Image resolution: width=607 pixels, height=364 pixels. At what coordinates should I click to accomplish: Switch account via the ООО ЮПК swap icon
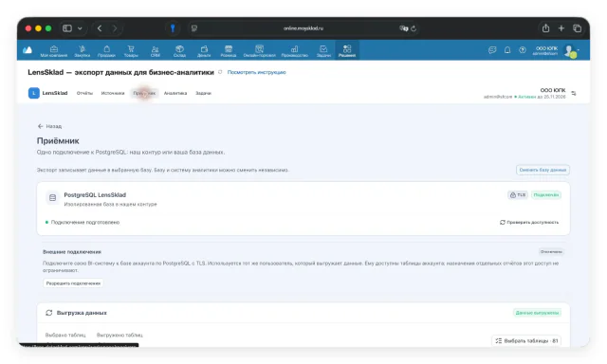click(x=574, y=93)
